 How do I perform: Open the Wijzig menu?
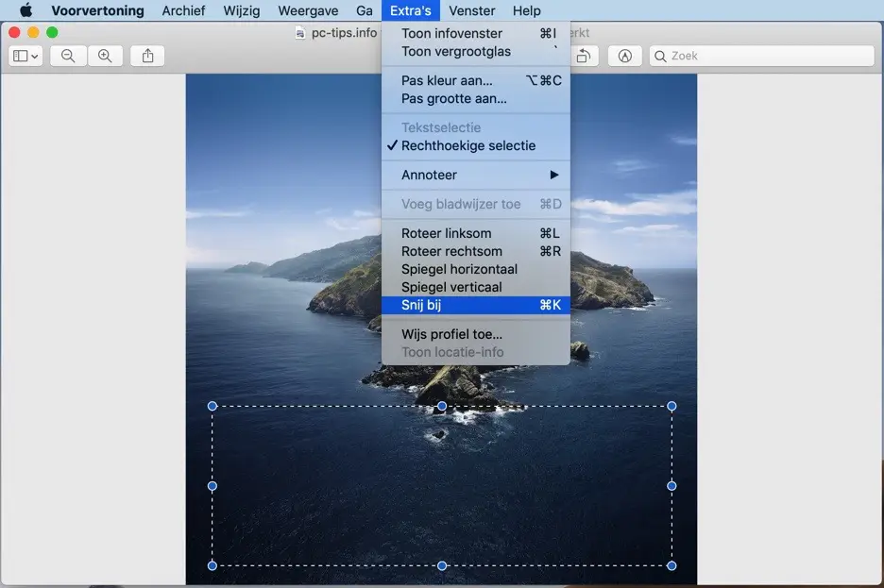[241, 10]
